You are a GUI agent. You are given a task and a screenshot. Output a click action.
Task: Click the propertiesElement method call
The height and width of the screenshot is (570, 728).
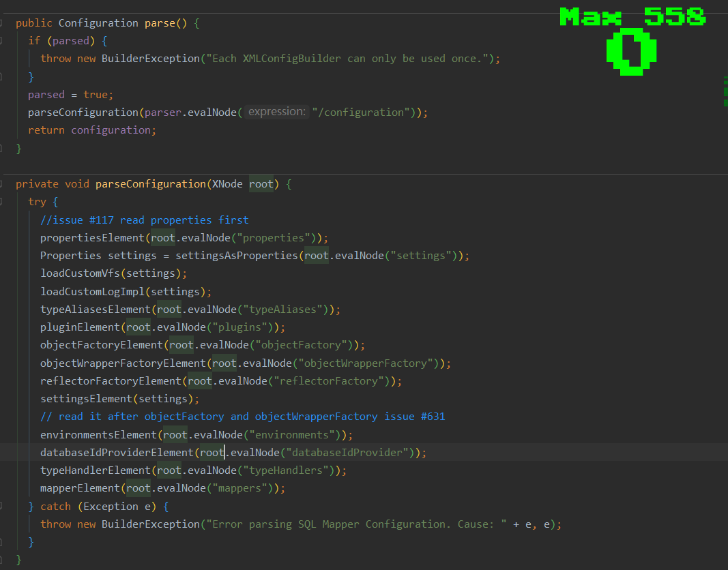92,238
